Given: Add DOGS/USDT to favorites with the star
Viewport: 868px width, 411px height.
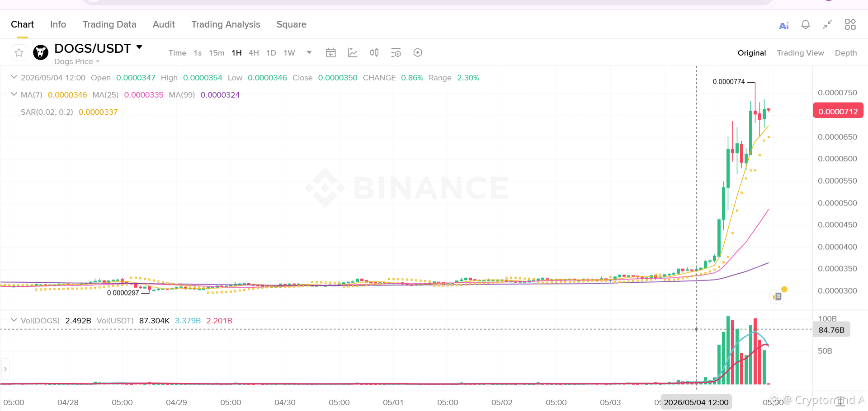Looking at the screenshot, I should coord(19,53).
